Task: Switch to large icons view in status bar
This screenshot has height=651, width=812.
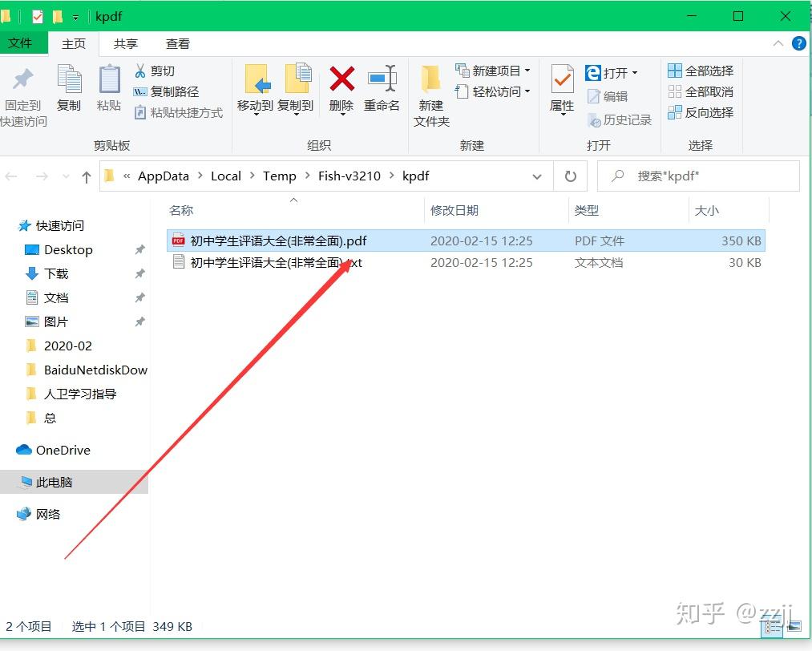Action: point(794,628)
